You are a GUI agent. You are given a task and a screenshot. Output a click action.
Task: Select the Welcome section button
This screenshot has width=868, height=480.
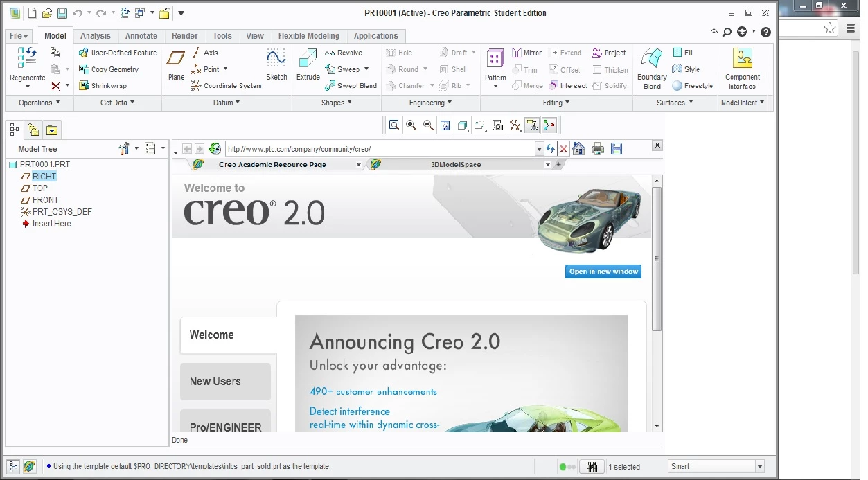(x=229, y=335)
